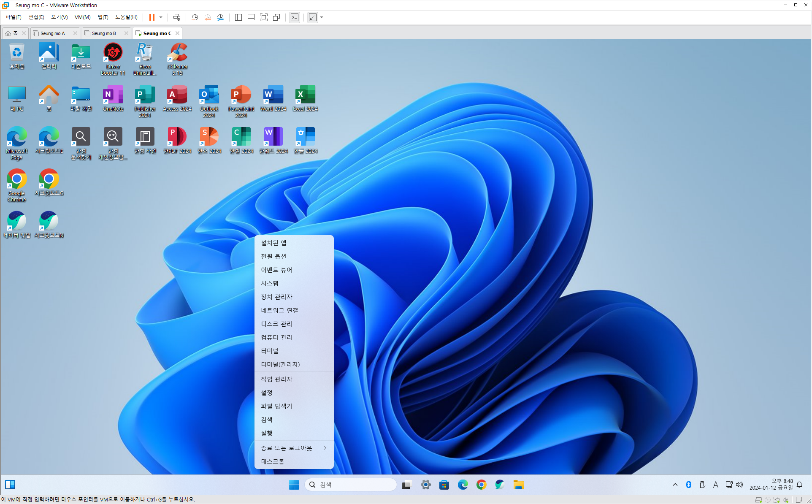Viewport: 812px width, 504px height.
Task: Click the orange Suspend VM pause button
Action: point(152,17)
